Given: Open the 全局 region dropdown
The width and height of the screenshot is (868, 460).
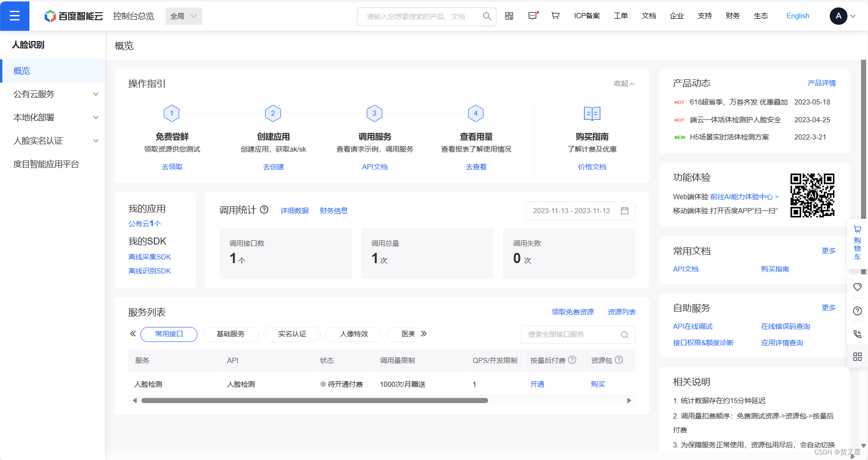Looking at the screenshot, I should 184,16.
